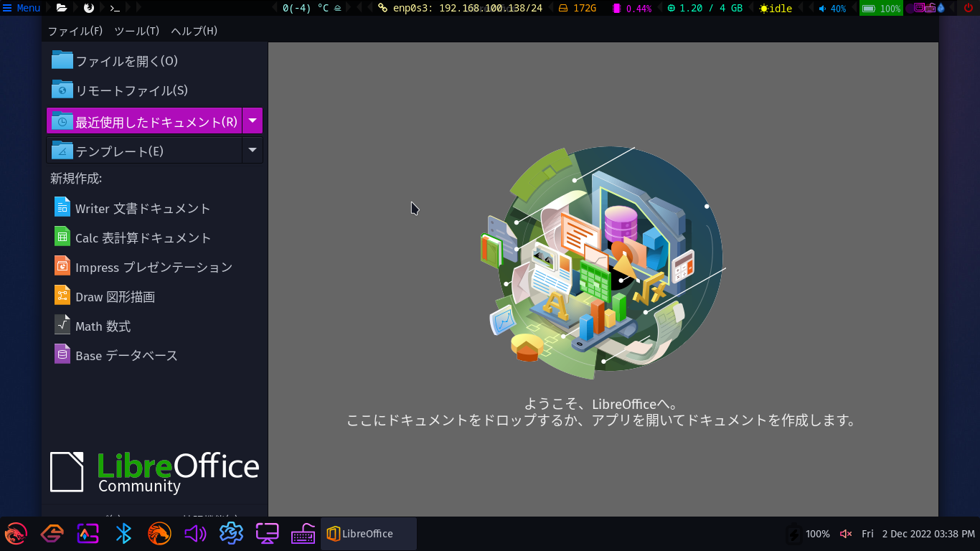This screenshot has width=980, height=551.
Task: Create a new Impress プレゼンテーション
Action: pos(154,267)
